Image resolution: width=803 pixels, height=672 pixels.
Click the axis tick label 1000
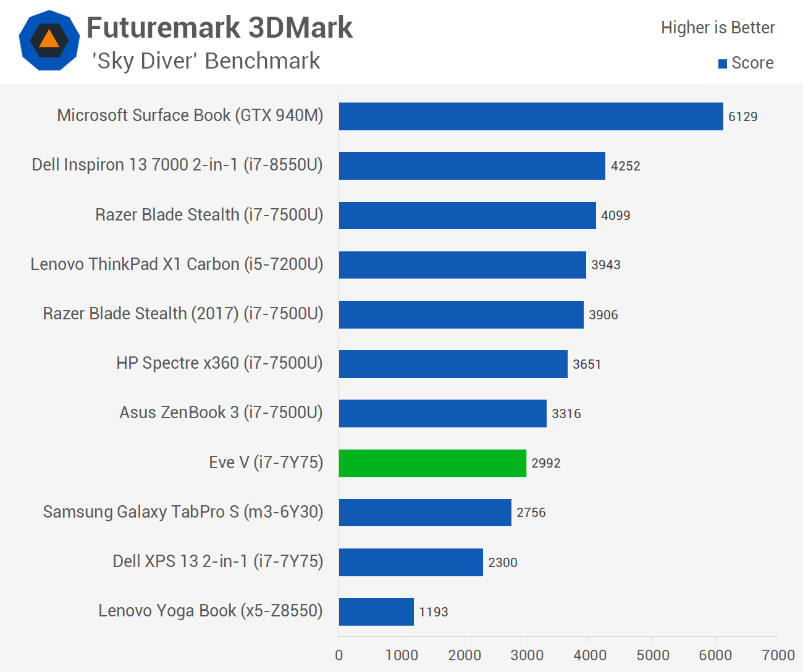[x=401, y=655]
